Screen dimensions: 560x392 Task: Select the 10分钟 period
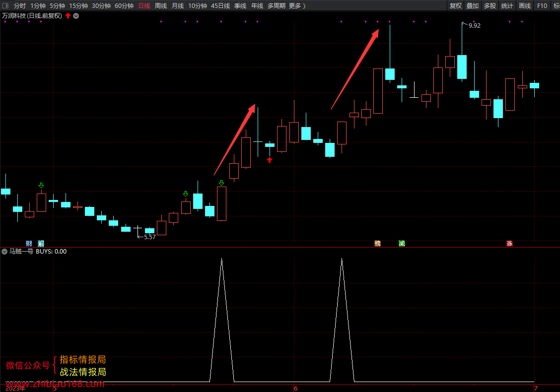point(198,6)
